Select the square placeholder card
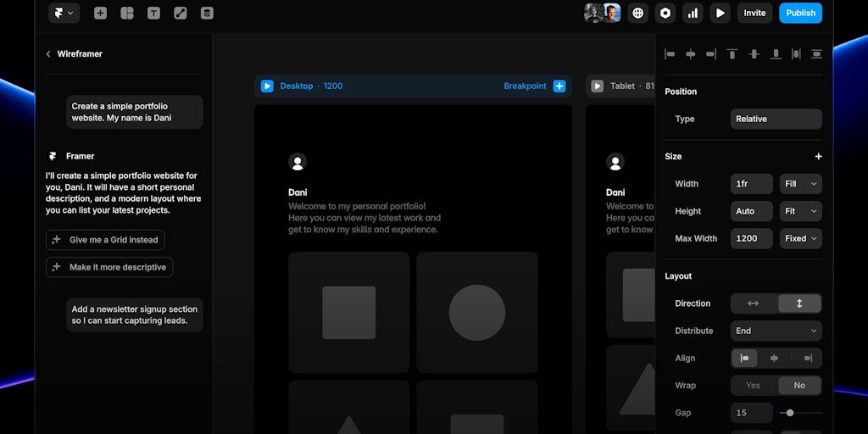The height and width of the screenshot is (434, 868). click(348, 312)
